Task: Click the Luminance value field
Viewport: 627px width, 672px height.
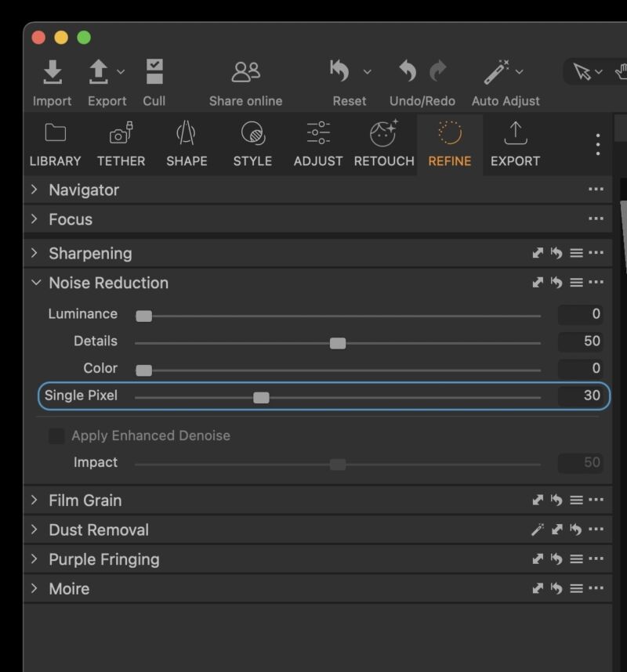Action: 580,314
